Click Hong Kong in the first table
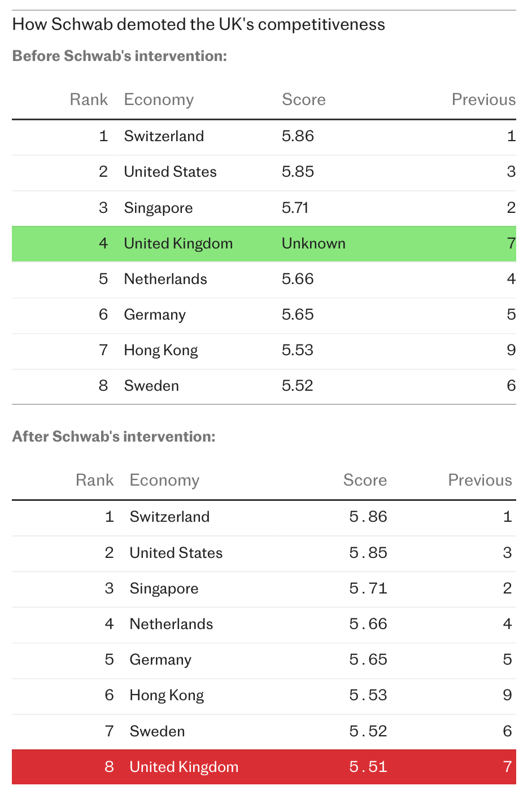The image size is (532, 803). tap(161, 351)
